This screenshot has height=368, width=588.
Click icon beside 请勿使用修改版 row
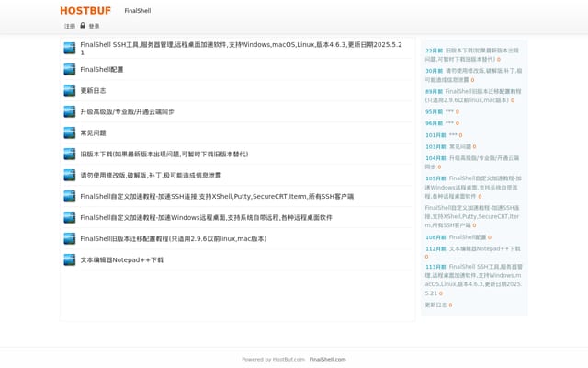70,175
